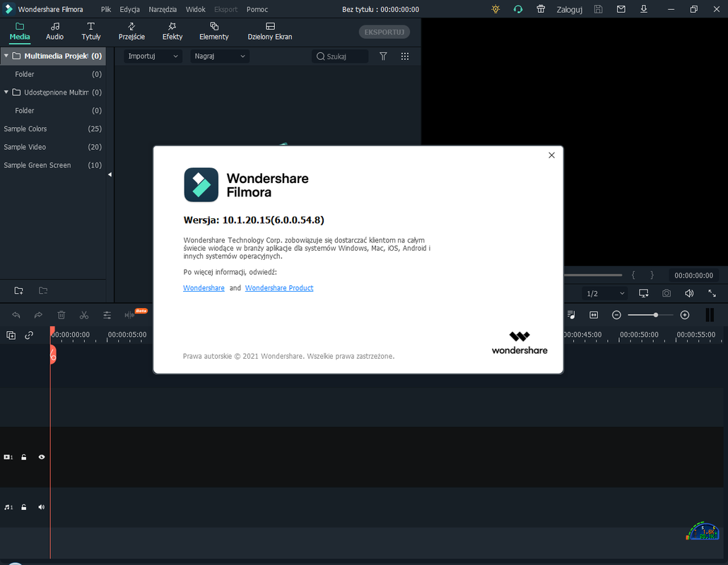Screen dimensions: 728x565
Task: Open the Wondershare link
Action: pyautogui.click(x=204, y=288)
